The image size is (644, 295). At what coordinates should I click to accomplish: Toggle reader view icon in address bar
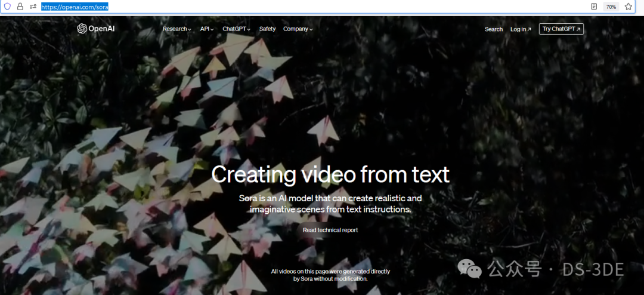coord(593,7)
